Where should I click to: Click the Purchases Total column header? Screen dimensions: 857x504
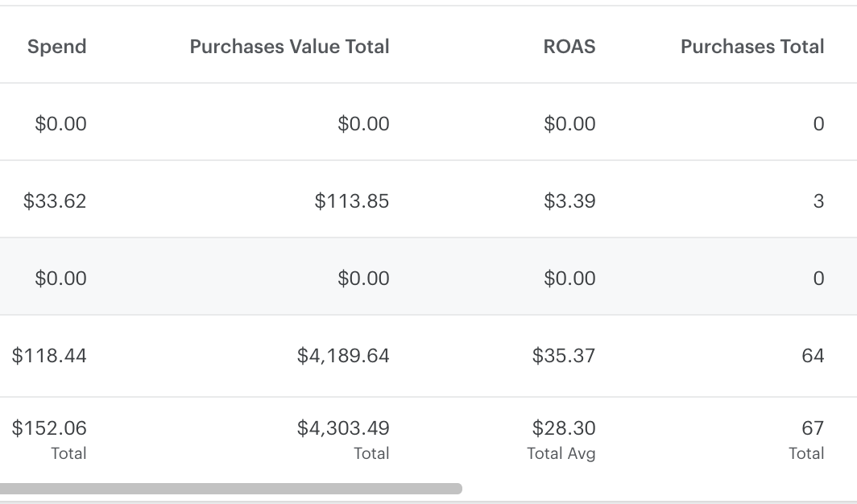tap(752, 47)
